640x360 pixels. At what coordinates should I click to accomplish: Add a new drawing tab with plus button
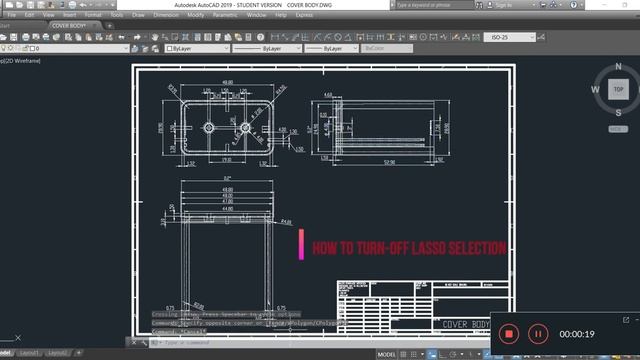pos(109,26)
